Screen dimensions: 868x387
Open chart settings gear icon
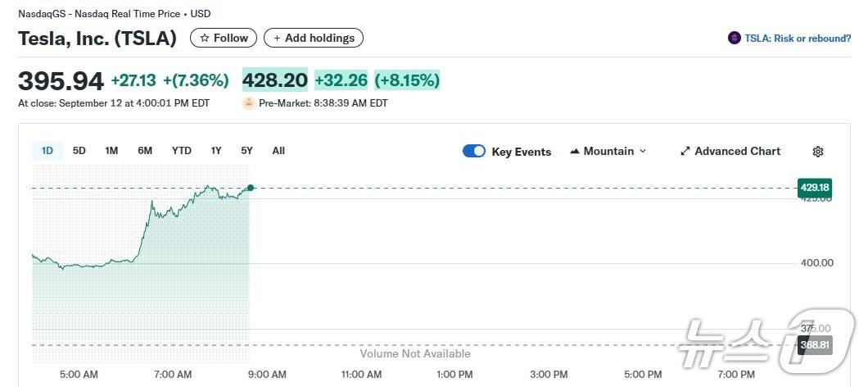[817, 152]
